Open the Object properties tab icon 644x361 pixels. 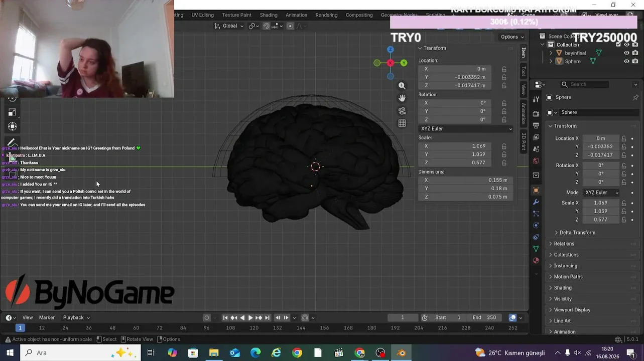pyautogui.click(x=536, y=190)
